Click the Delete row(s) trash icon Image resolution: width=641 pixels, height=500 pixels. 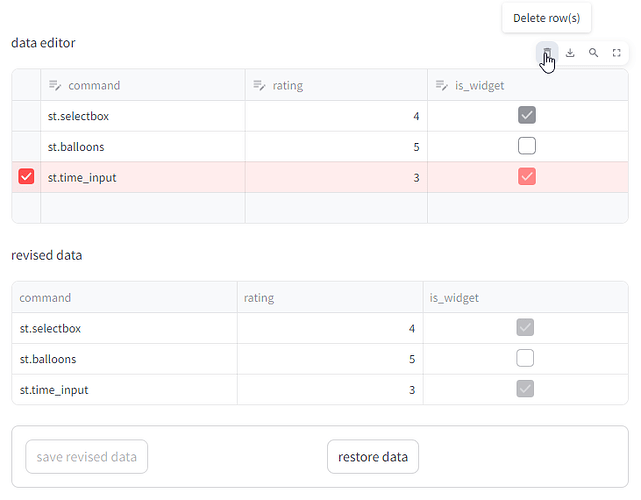click(x=547, y=53)
